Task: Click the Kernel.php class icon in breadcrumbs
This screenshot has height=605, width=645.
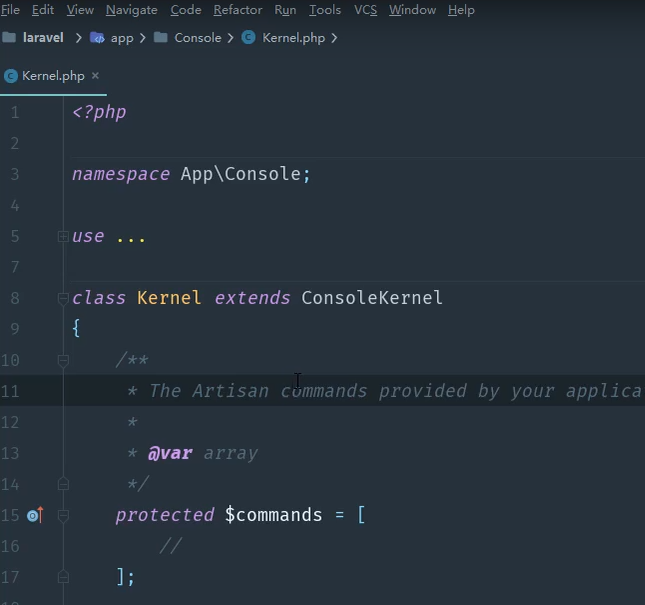Action: tap(249, 38)
